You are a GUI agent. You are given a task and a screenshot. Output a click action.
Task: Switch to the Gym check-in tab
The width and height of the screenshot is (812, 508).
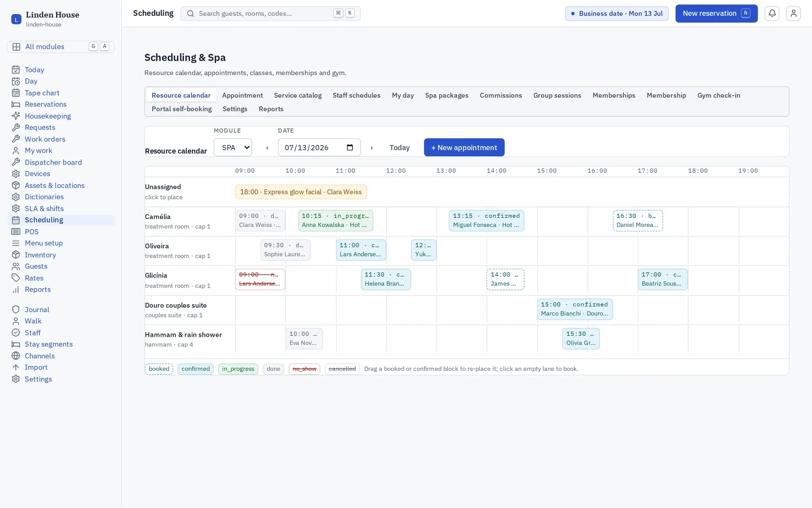click(719, 95)
